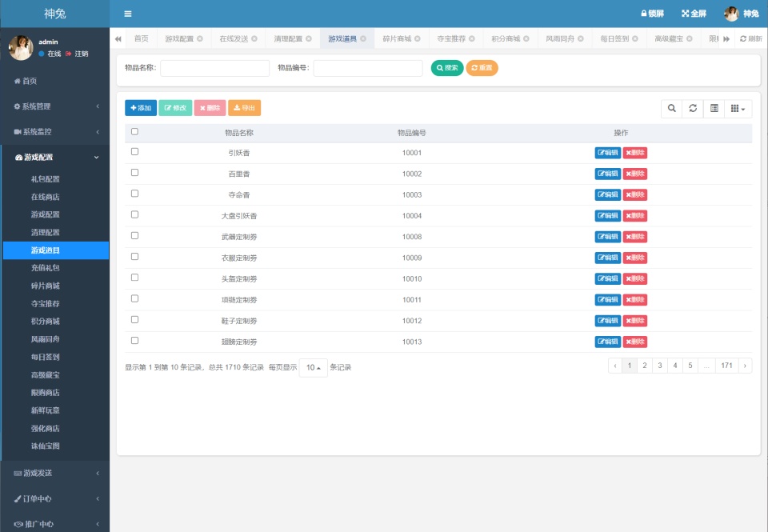Switch to the 碎片商城 tab

coord(398,38)
